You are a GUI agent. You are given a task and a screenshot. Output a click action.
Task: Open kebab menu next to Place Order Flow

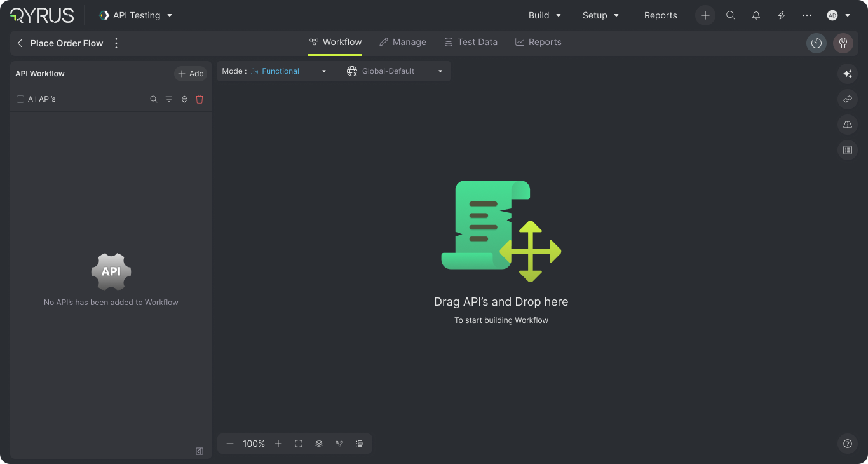pyautogui.click(x=116, y=43)
